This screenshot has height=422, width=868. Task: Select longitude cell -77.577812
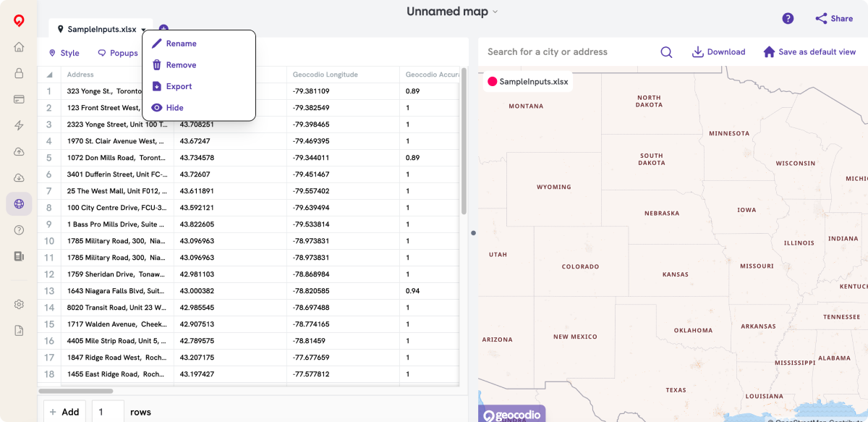click(343, 374)
